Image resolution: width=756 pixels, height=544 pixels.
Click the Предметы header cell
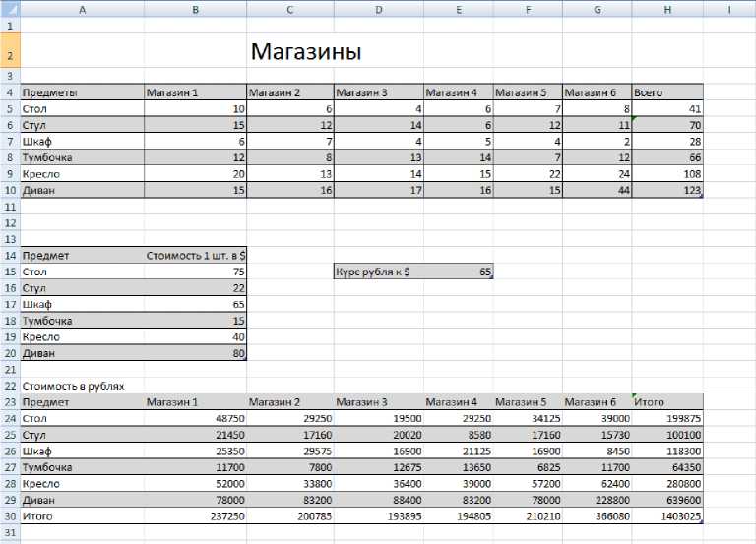point(82,92)
